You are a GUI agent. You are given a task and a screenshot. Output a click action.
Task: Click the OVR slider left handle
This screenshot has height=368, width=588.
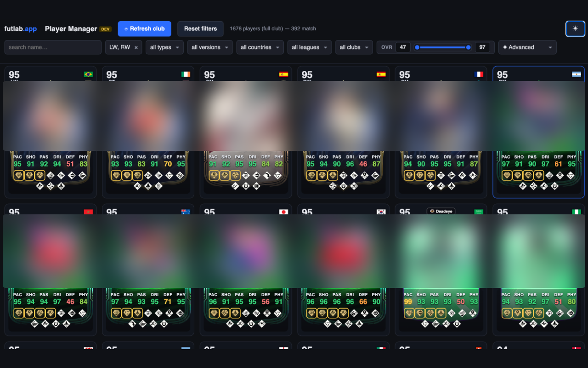(x=417, y=47)
